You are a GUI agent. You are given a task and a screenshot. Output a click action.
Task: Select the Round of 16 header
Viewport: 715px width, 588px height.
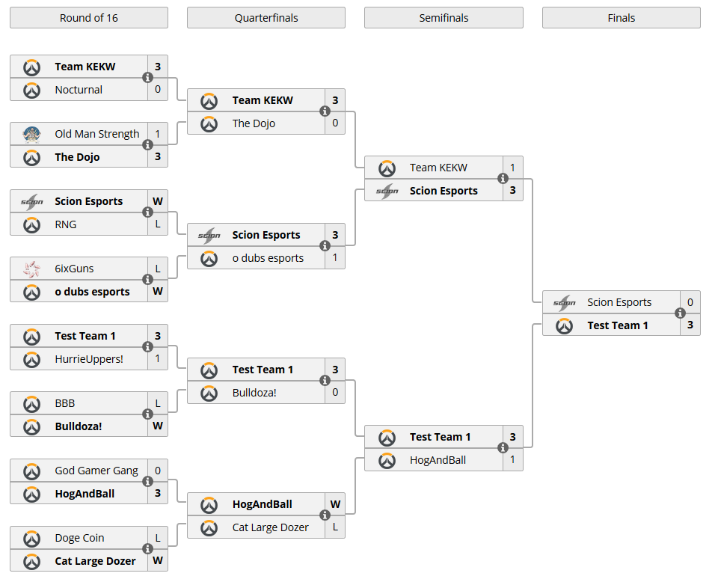[x=88, y=18]
